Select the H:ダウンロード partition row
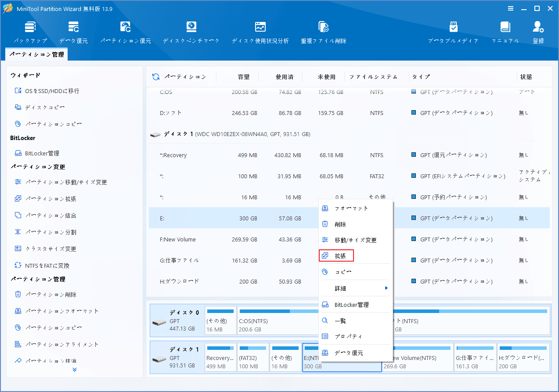This screenshot has height=392, width=559. 349,281
